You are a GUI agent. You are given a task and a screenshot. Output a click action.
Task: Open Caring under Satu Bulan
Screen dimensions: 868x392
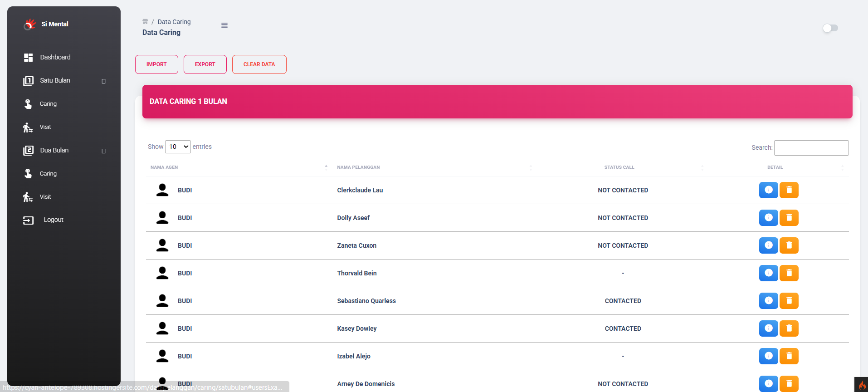coord(64,104)
